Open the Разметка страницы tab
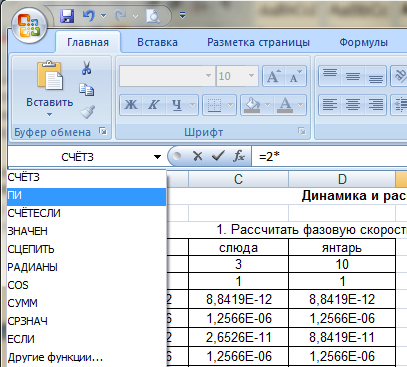407x367 pixels. [x=258, y=42]
